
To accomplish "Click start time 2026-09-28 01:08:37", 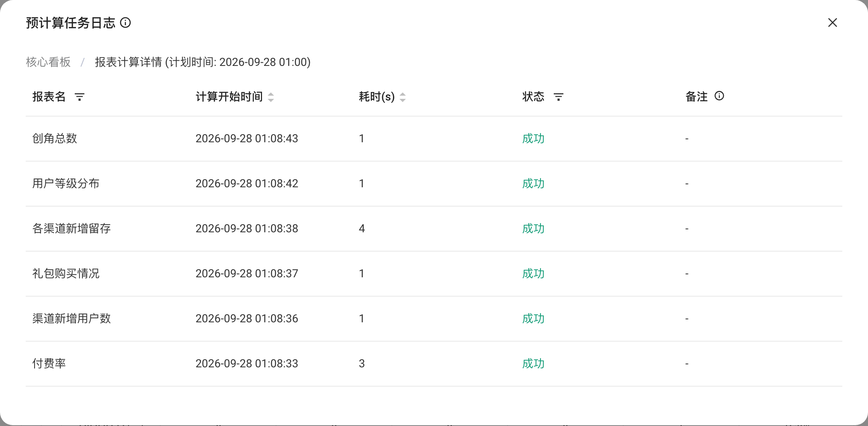I will [247, 274].
